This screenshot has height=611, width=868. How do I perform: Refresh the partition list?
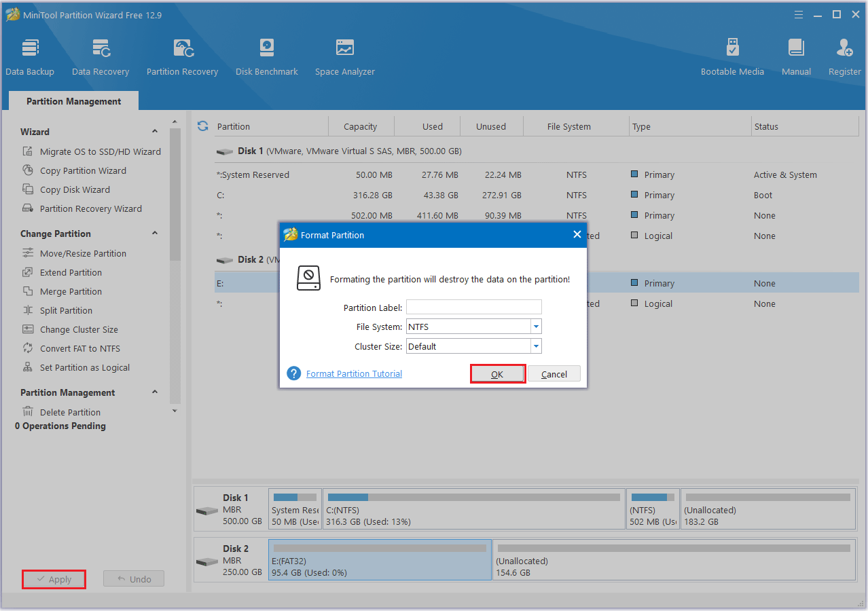[x=202, y=126]
